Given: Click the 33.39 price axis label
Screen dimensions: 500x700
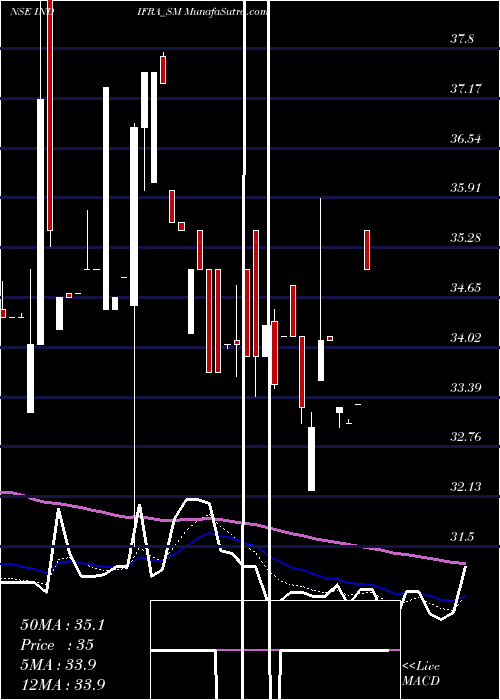Looking at the screenshot, I should 466,388.
